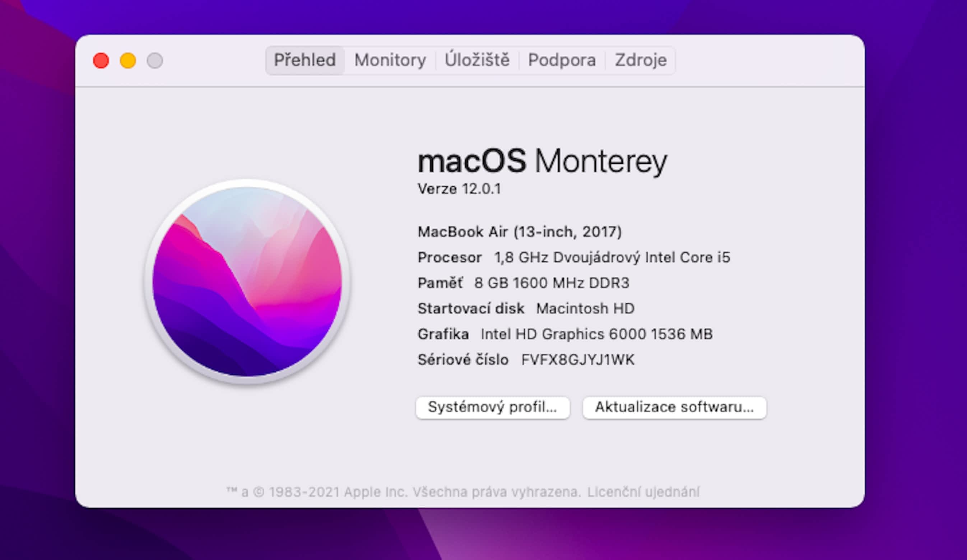Click the red close window button
This screenshot has height=560, width=967.
(x=101, y=61)
